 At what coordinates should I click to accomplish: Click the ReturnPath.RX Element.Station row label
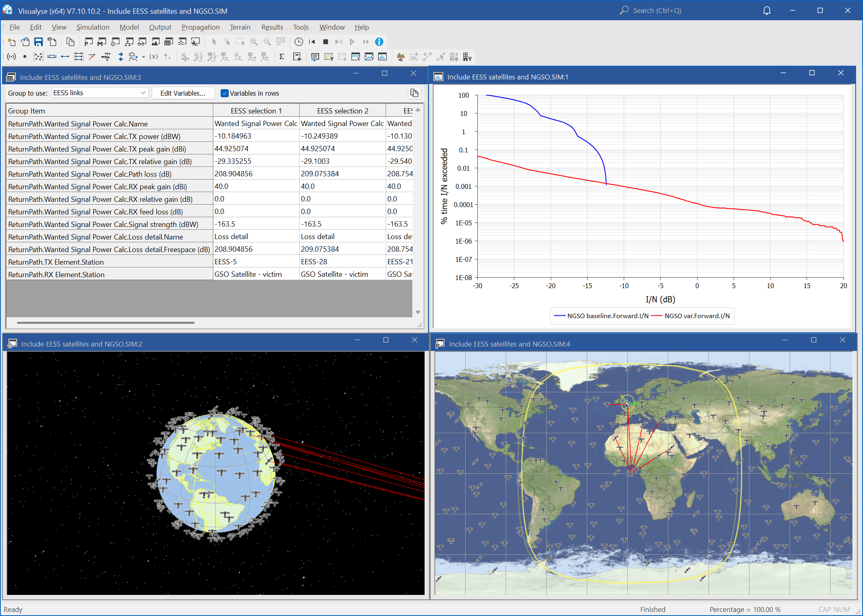click(109, 274)
